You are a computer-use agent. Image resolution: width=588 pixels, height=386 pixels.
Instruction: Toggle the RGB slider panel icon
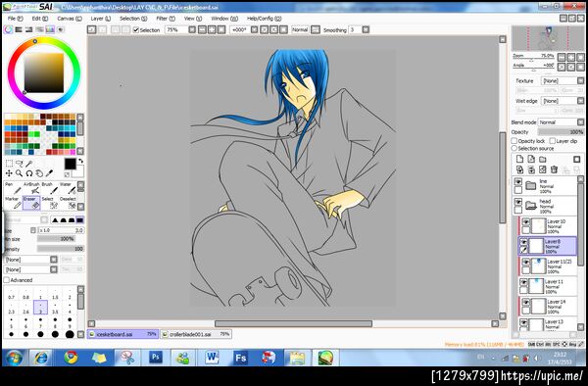19,29
